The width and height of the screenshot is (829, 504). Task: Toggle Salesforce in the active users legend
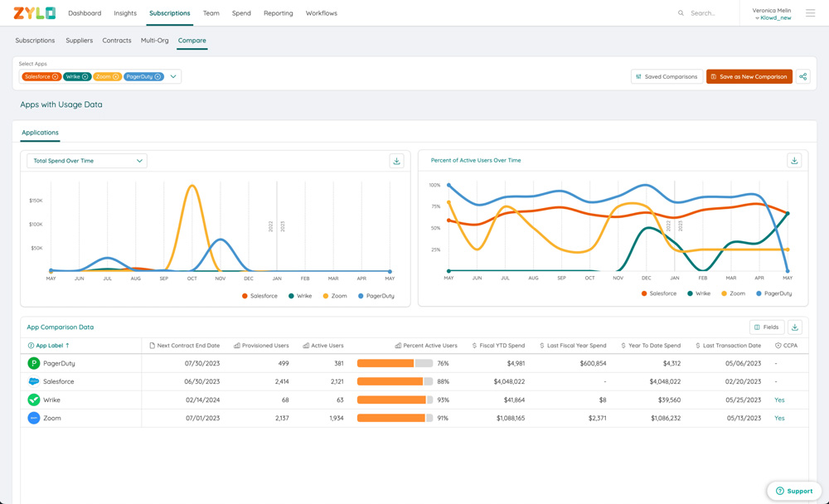click(x=659, y=293)
